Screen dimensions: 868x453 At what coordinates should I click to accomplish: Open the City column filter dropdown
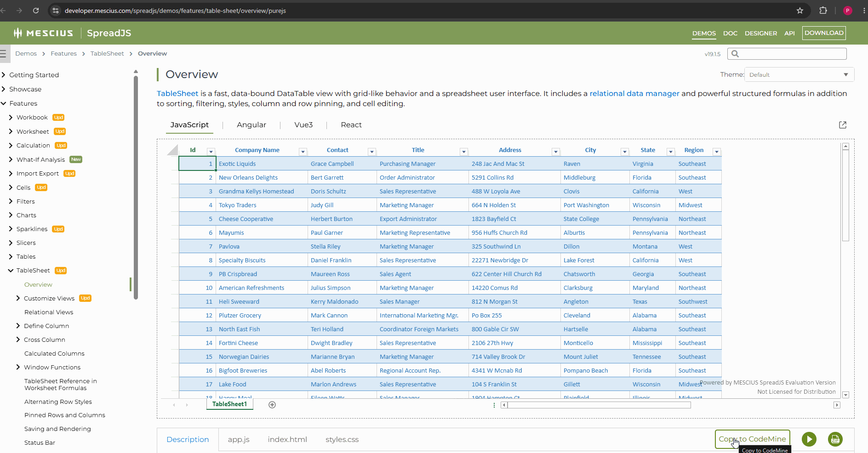pyautogui.click(x=625, y=152)
